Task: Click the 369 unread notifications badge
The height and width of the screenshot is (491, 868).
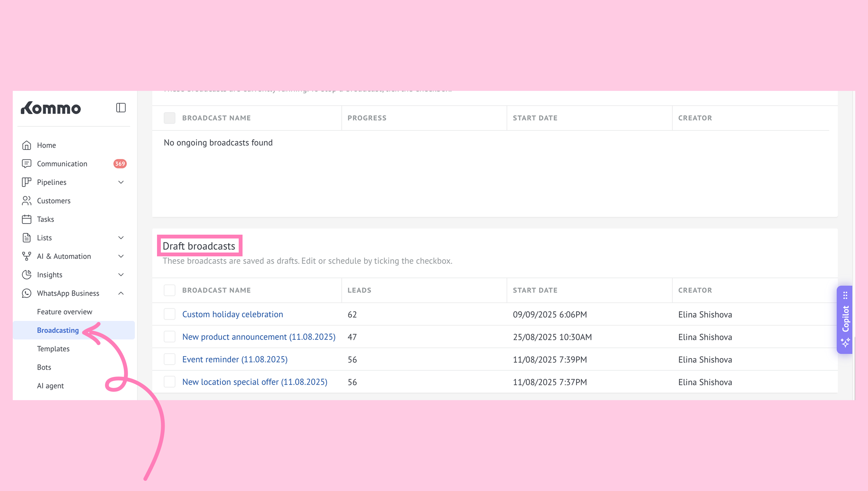Action: [120, 164]
